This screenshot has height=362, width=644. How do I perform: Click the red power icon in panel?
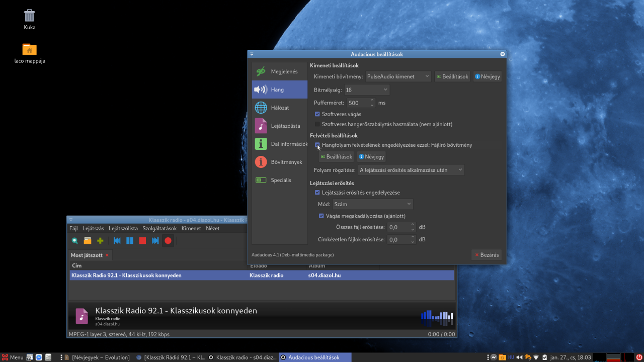[x=639, y=357]
